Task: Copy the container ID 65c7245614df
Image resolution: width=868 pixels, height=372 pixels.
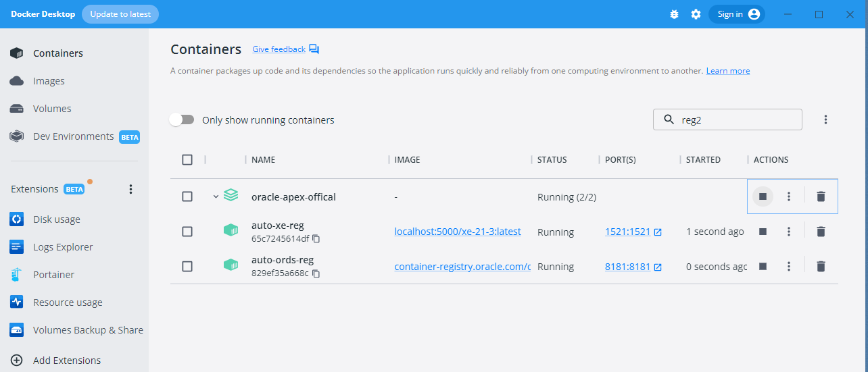Action: coord(316,239)
